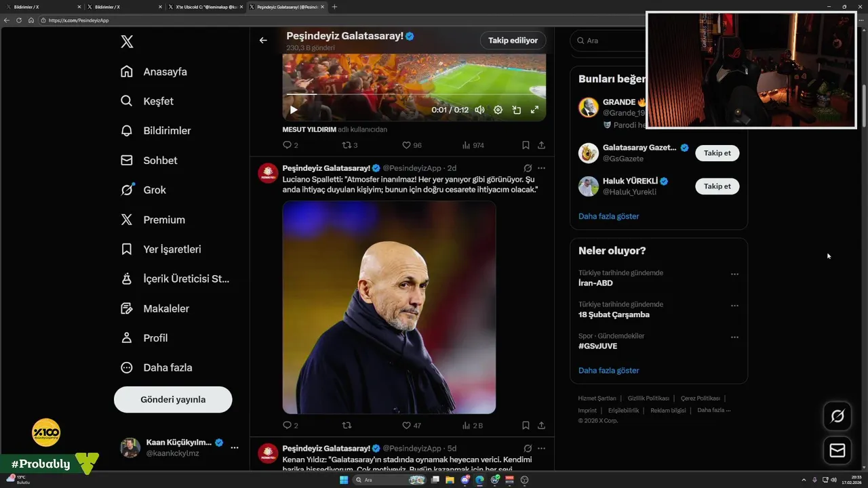
Task: Open the Hizmet Şartları footer link
Action: pyautogui.click(x=597, y=399)
